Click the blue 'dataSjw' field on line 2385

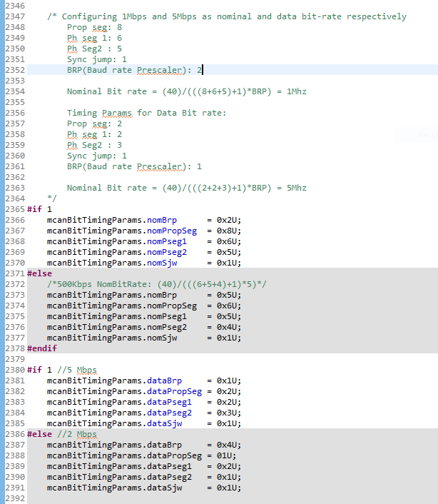164,423
